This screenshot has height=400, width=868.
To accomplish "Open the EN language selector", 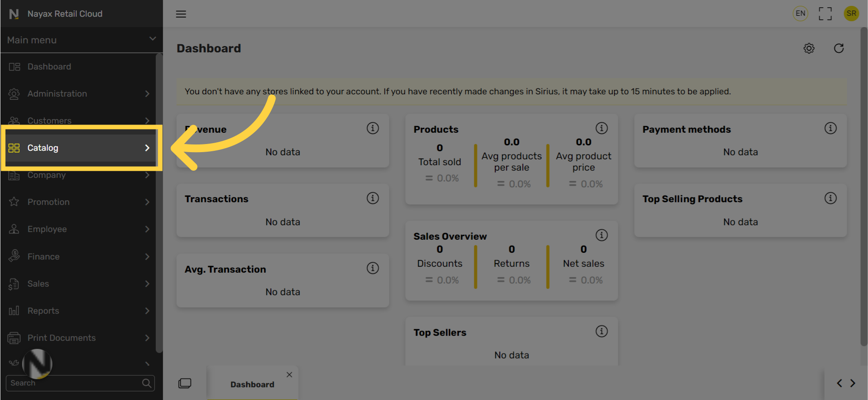I will click(800, 14).
